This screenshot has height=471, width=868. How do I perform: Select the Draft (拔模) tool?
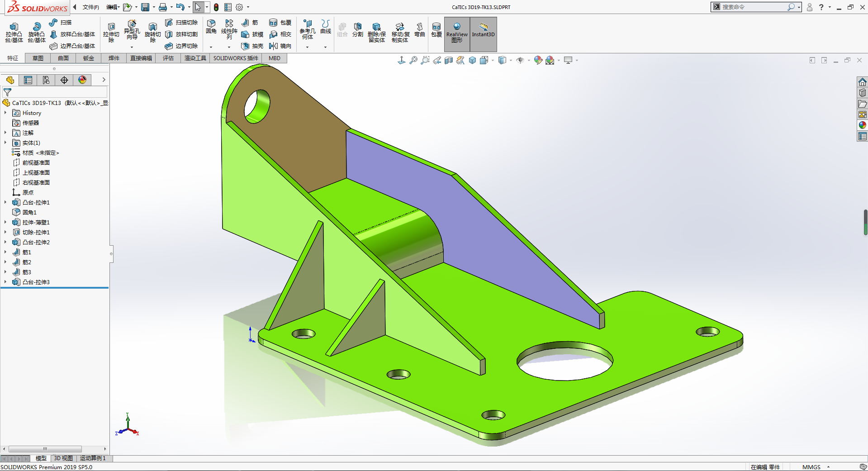tap(252, 34)
